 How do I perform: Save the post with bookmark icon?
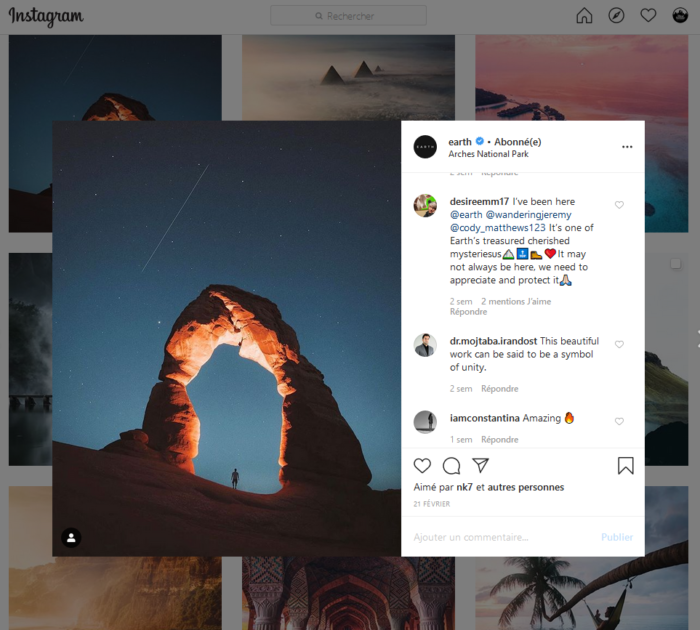pos(625,465)
